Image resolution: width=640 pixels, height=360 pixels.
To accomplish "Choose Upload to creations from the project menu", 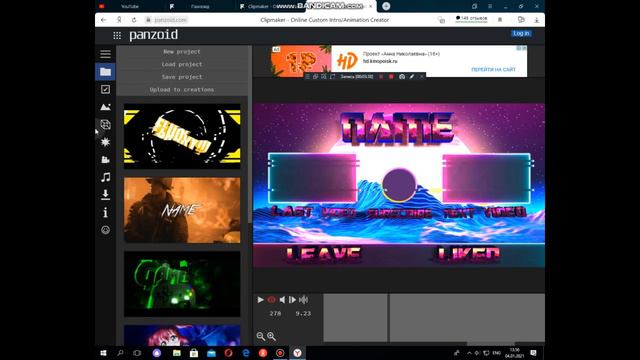I will click(182, 89).
